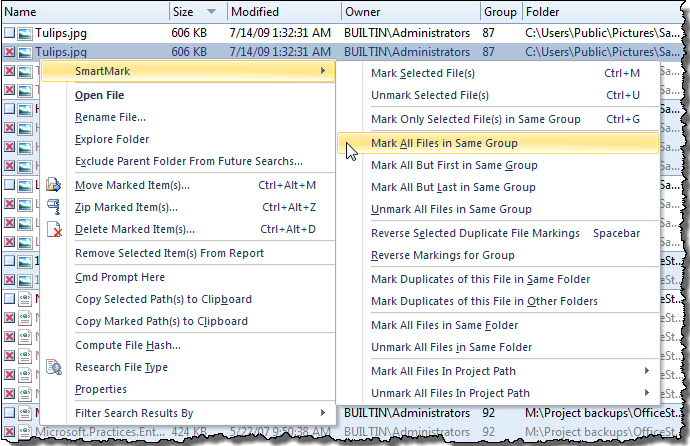The height and width of the screenshot is (446, 690).
Task: Click the Move Marked Items icon
Action: [x=54, y=185]
